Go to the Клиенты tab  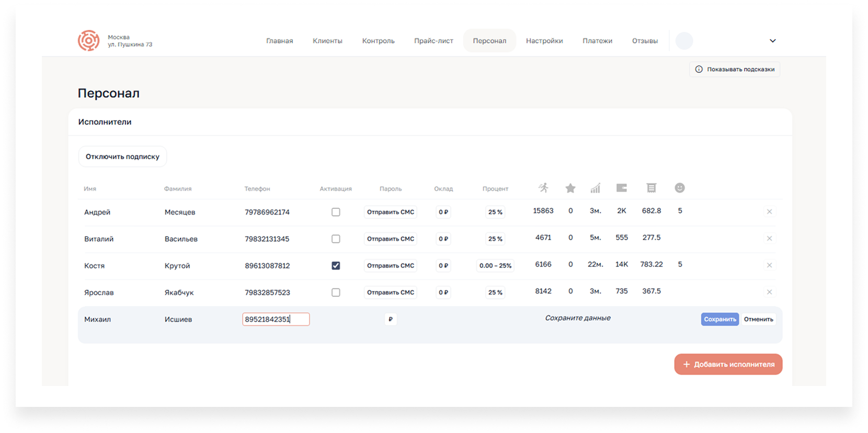tap(327, 41)
